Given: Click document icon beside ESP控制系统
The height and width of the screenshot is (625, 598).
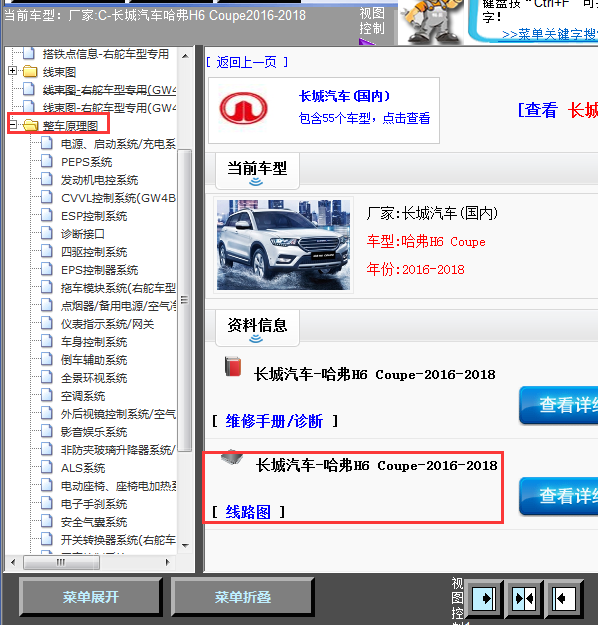Looking at the screenshot, I should 47,215.
